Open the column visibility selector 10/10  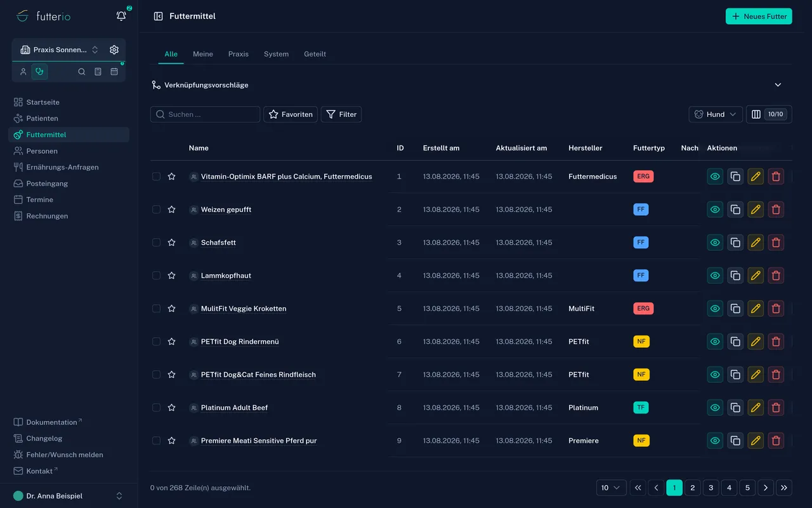pos(769,114)
